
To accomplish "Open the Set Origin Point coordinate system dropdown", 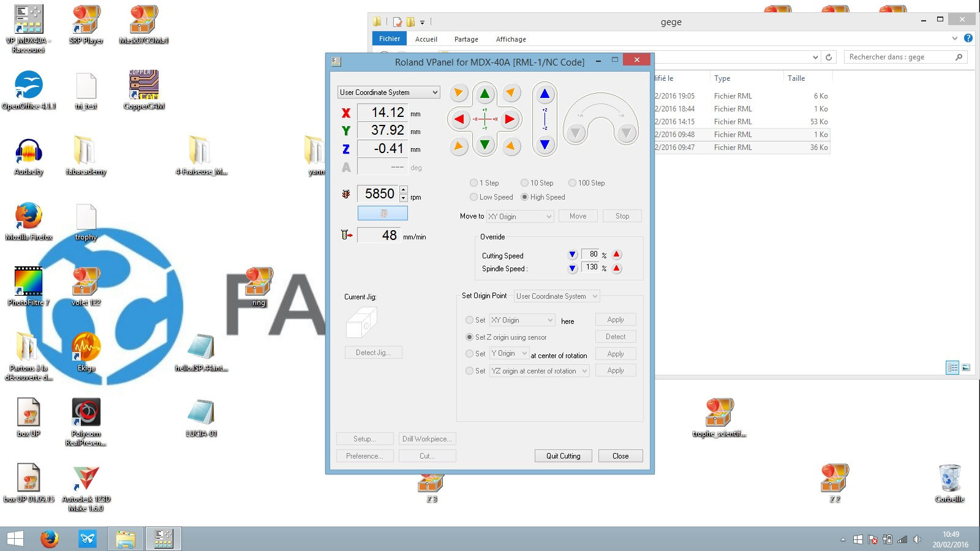I will [557, 296].
